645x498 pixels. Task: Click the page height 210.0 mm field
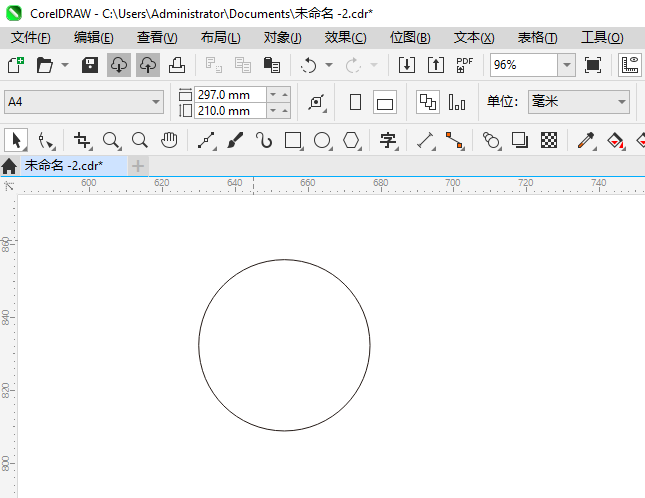230,111
